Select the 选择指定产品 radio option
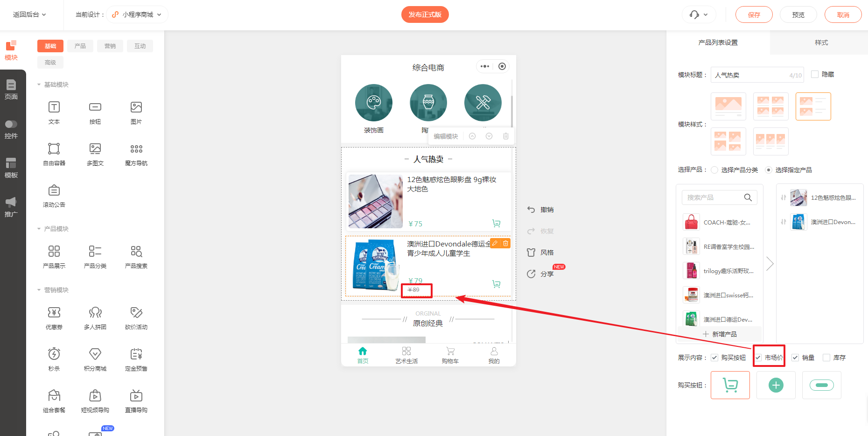 (769, 170)
